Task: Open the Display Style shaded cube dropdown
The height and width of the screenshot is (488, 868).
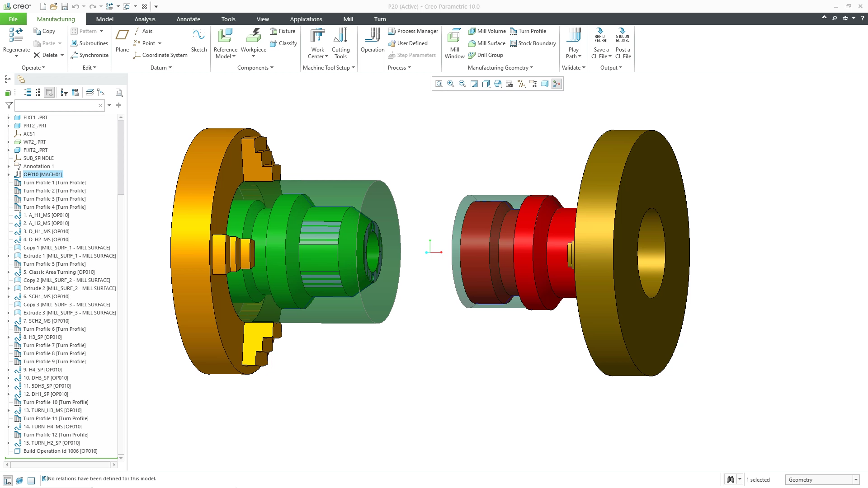Action: 486,84
